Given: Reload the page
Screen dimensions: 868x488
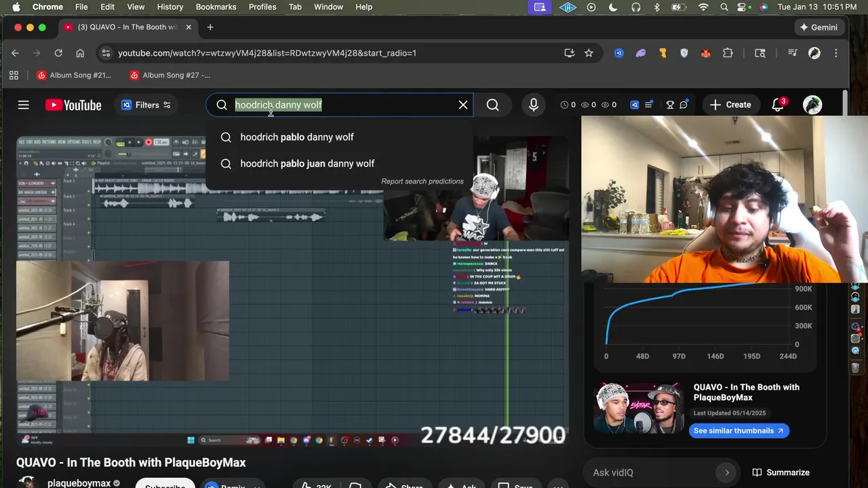Looking at the screenshot, I should [58, 53].
